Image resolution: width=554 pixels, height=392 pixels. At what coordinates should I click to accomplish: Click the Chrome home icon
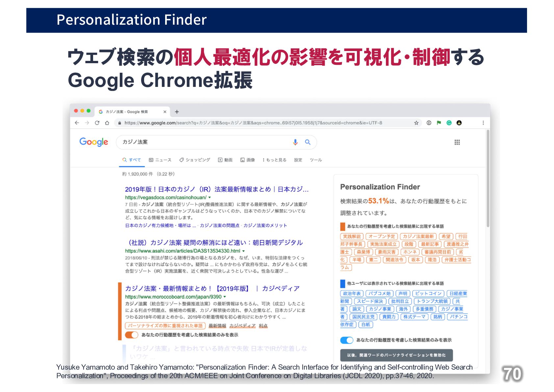[107, 123]
